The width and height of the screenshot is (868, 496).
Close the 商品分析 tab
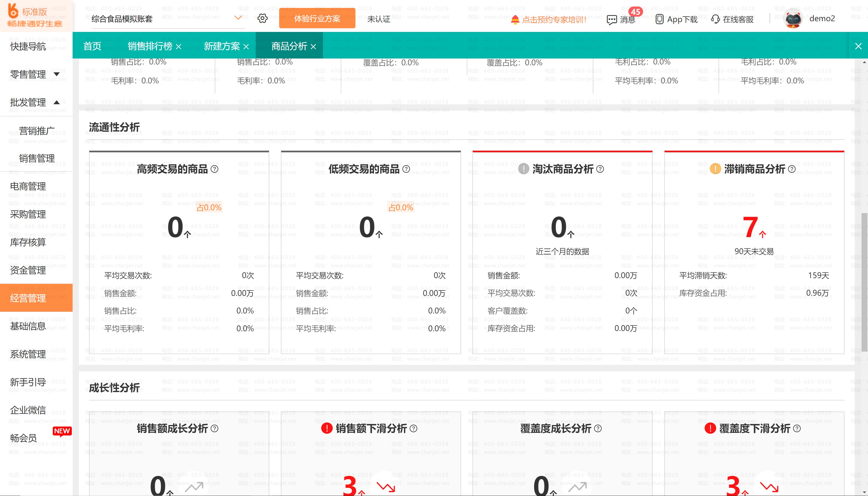pos(313,47)
